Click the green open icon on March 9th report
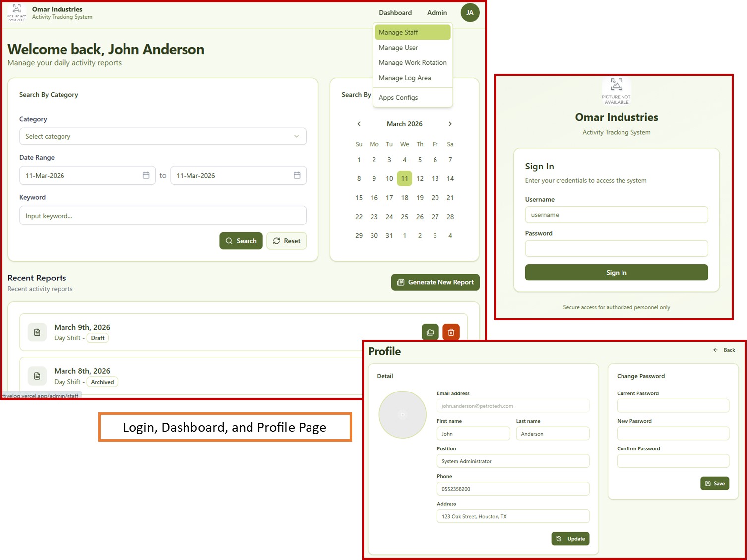Screen dimensions: 747x560 click(430, 332)
